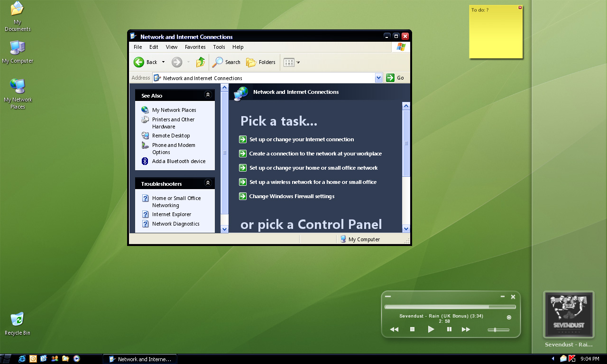
Task: Pause the Sevendust track in the player
Action: [x=449, y=329]
